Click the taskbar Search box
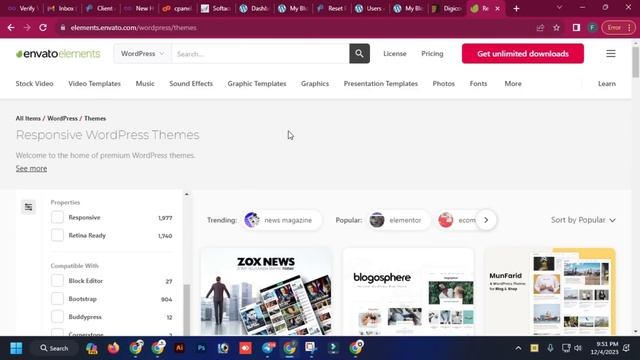Screen dimensions: 640x360 click(54, 348)
